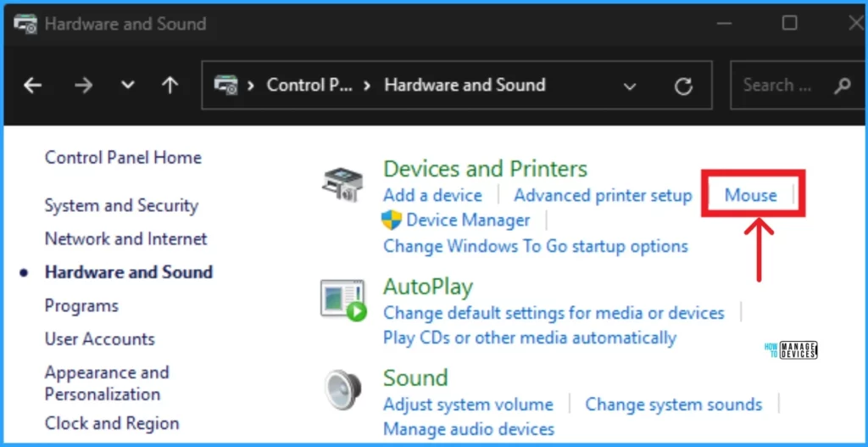
Task: Open Manage audio devices
Action: pos(468,428)
